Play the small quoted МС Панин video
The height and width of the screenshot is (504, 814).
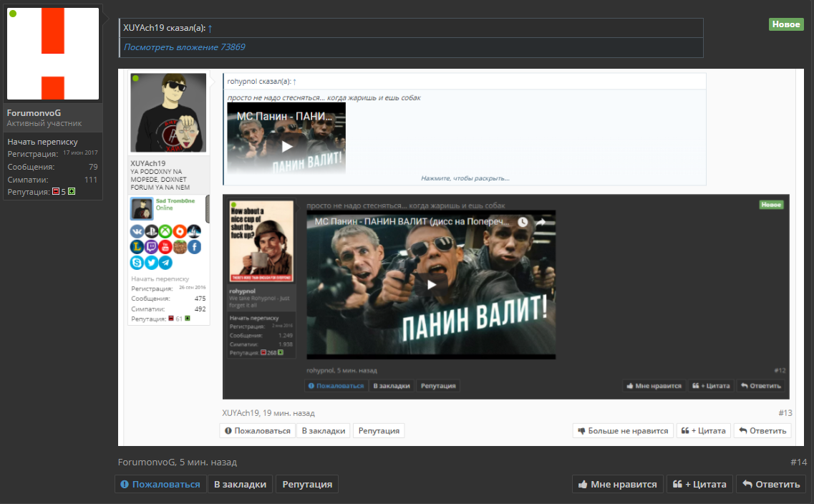coord(286,146)
